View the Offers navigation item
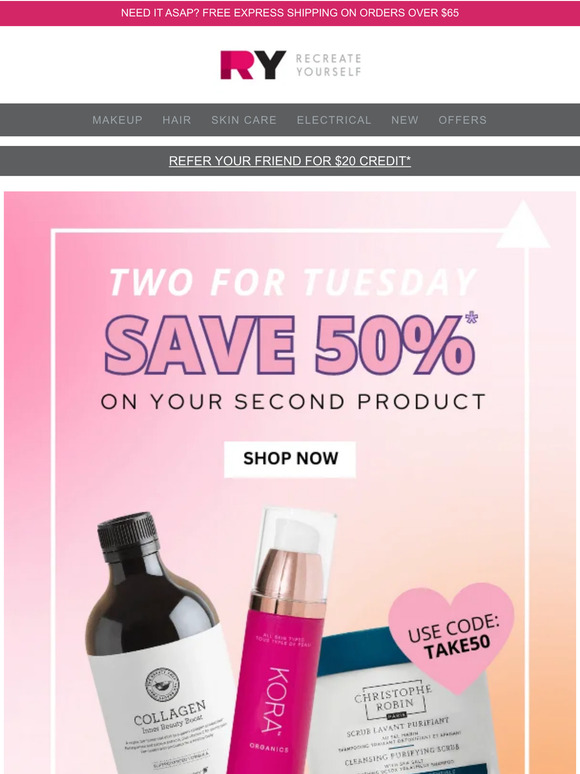This screenshot has width=580, height=774. (x=463, y=120)
